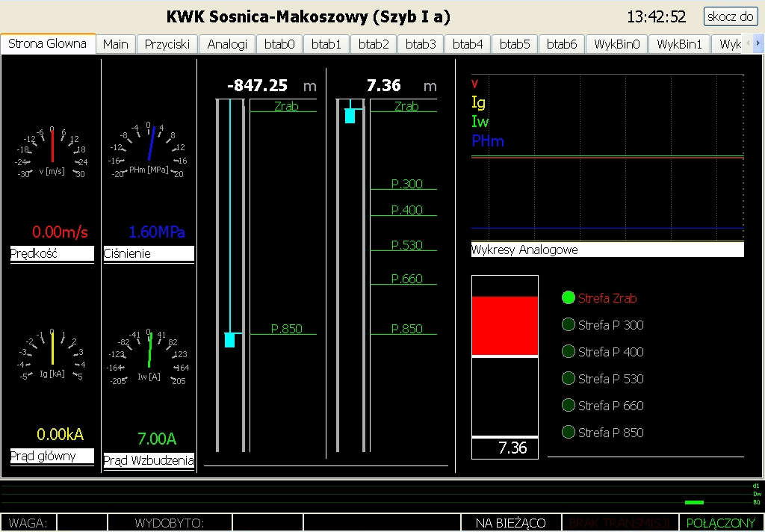Click the BRAK TRANSMISJI status field

pyautogui.click(x=619, y=523)
